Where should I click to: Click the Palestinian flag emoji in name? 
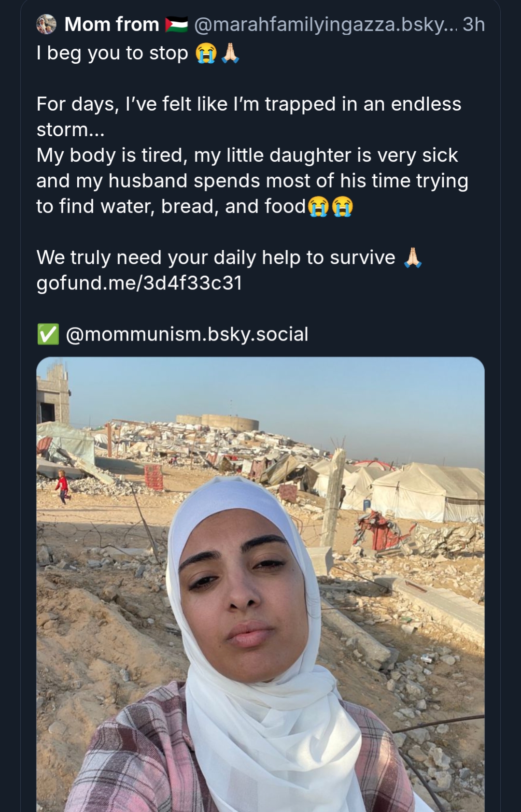click(x=176, y=24)
